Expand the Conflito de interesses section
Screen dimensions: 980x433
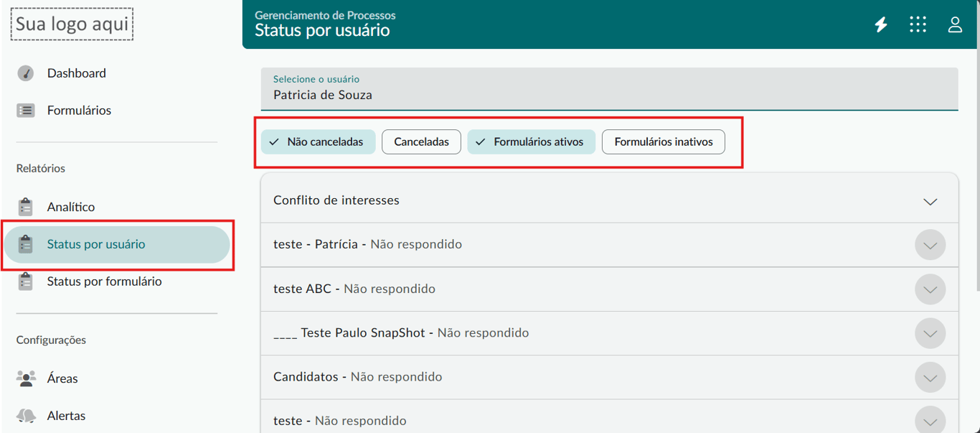click(x=930, y=201)
